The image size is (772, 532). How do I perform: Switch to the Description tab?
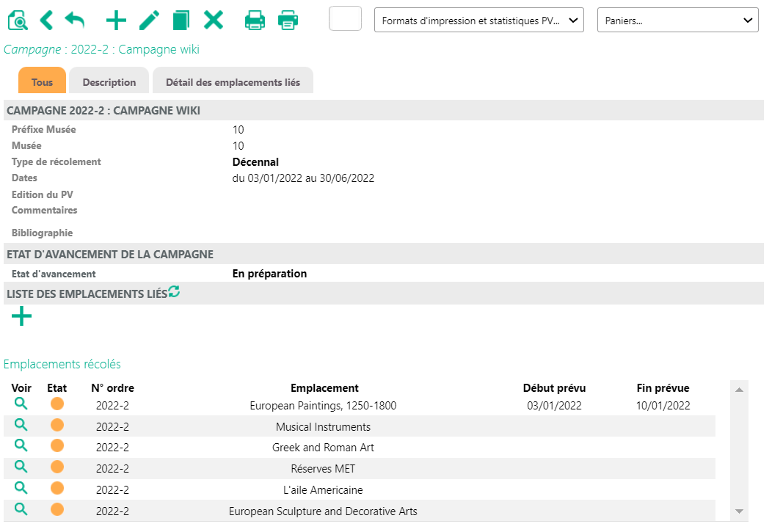click(109, 82)
